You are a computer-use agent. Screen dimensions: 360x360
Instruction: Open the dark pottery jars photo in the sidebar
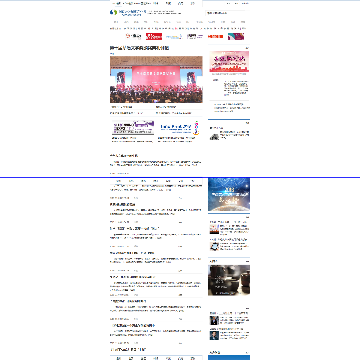pos(229,280)
